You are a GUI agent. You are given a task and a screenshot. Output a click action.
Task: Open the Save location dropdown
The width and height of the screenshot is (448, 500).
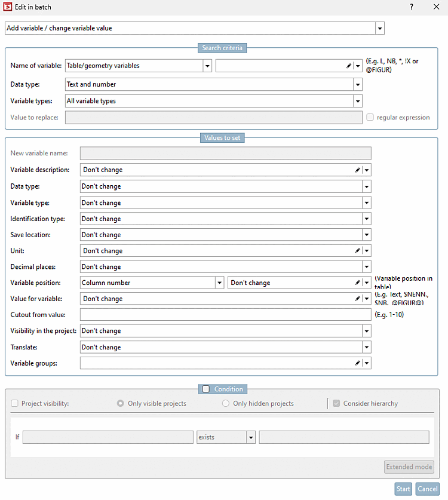click(366, 235)
